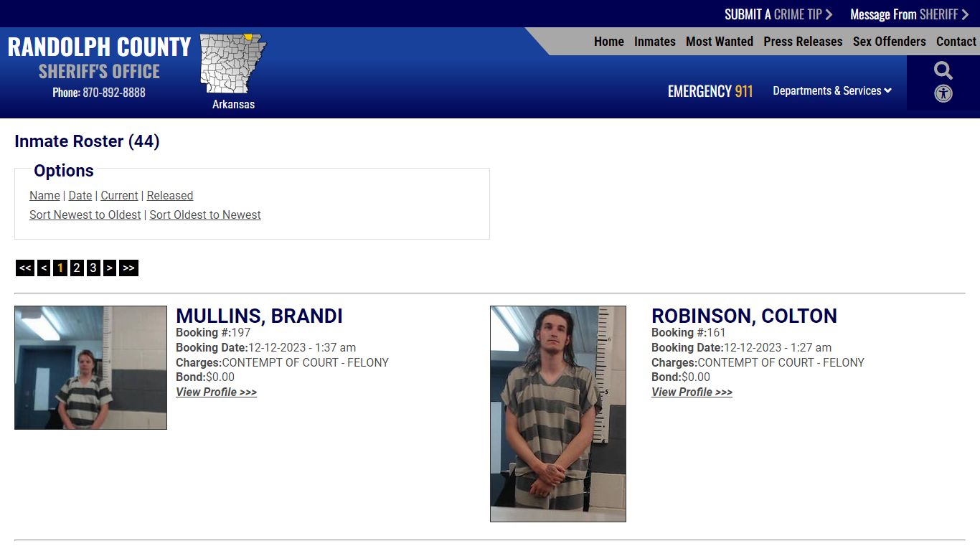Click the EMERGENCY 911 text
The image size is (980, 551).
(x=710, y=91)
